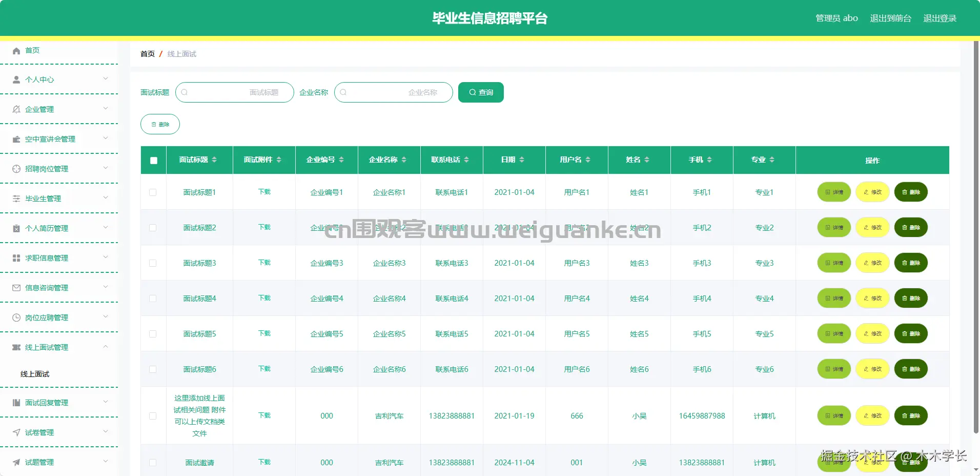This screenshot has height=476, width=980.
Task: Click the 企业管理 sidebar icon
Action: pos(16,109)
